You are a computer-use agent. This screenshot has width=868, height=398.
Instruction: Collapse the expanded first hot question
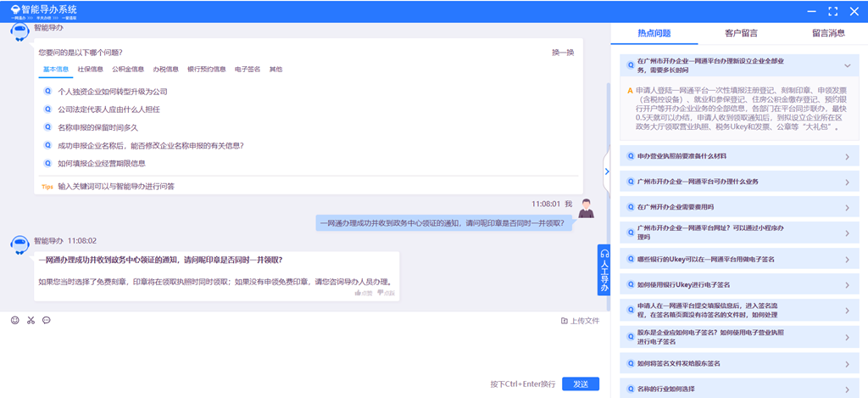847,65
